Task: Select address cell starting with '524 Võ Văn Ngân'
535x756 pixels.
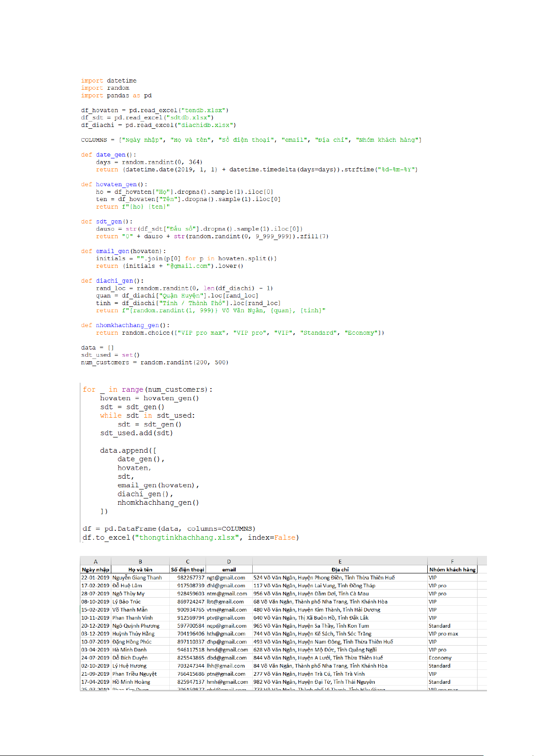Action: click(324, 577)
